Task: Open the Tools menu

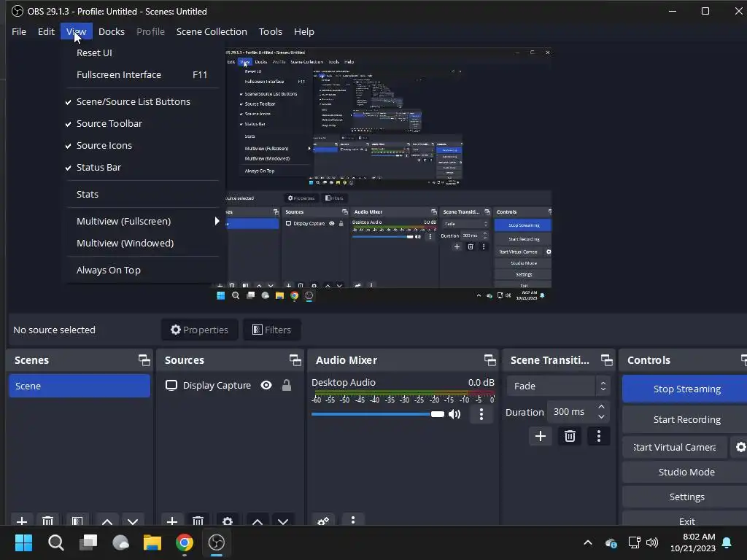Action: click(x=270, y=31)
